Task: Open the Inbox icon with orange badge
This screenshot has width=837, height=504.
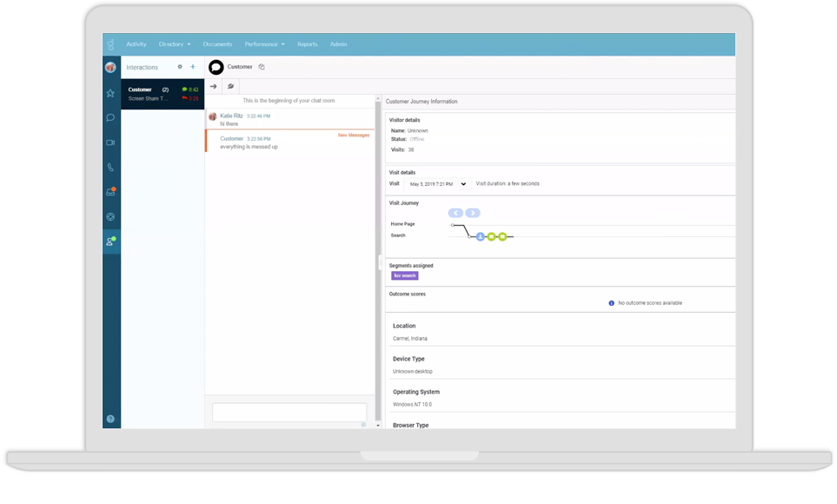Action: click(x=111, y=192)
